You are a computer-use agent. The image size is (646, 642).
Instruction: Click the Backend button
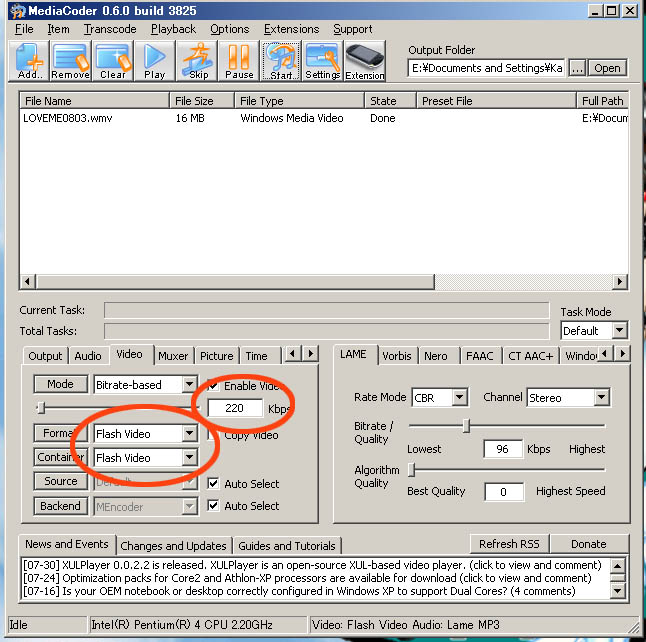(61, 506)
